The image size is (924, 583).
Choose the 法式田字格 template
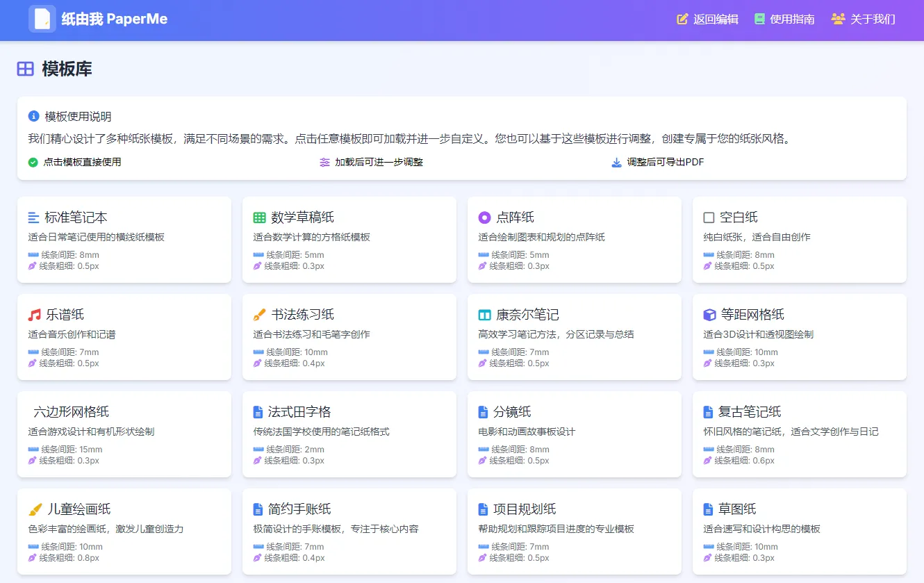pyautogui.click(x=349, y=434)
